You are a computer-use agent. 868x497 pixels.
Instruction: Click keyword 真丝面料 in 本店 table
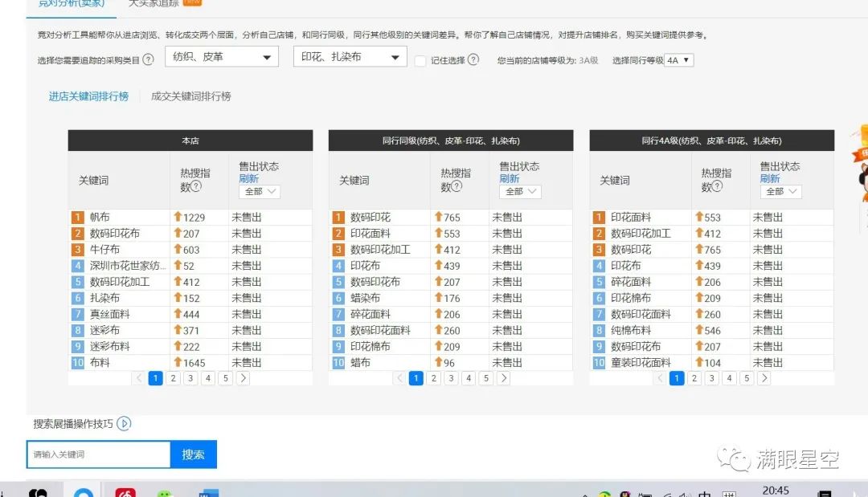(x=109, y=314)
